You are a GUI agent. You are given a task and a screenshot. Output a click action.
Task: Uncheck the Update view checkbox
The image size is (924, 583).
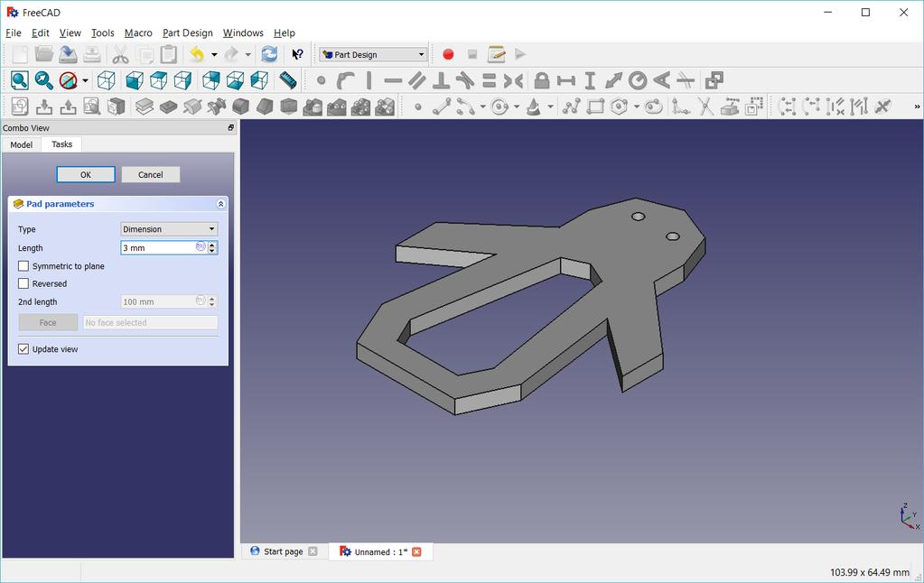pyautogui.click(x=23, y=349)
